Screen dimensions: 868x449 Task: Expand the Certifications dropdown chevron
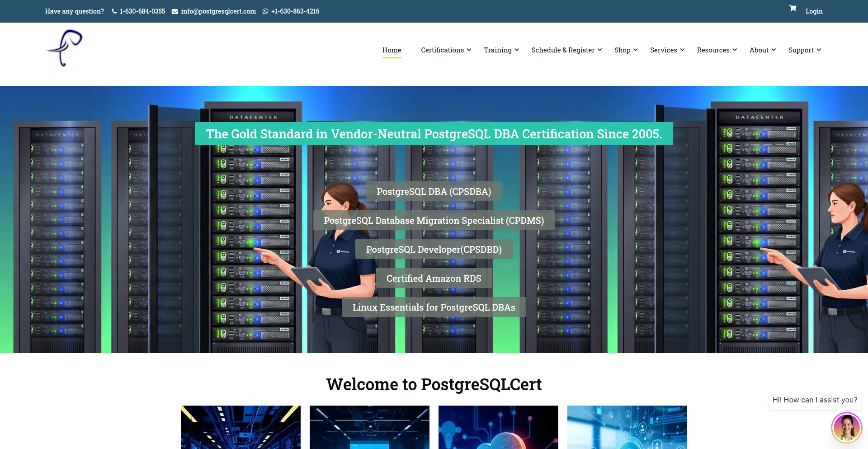click(x=469, y=50)
